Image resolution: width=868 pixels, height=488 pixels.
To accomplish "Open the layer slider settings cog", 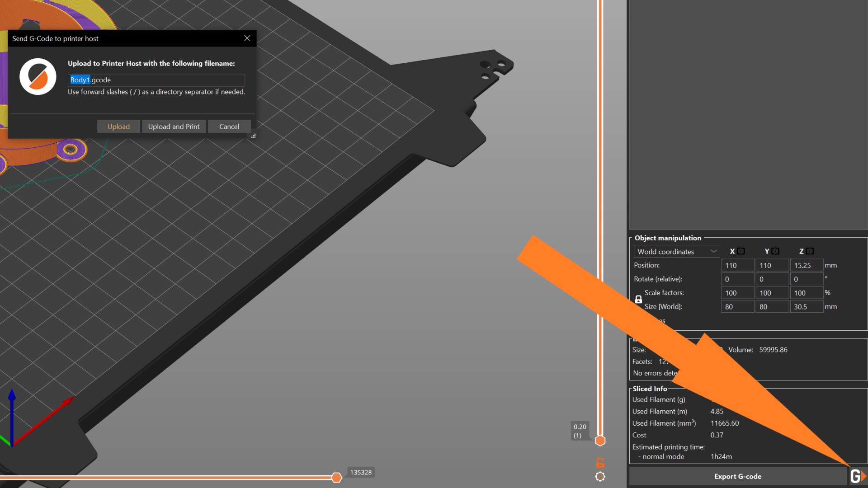I will (600, 476).
